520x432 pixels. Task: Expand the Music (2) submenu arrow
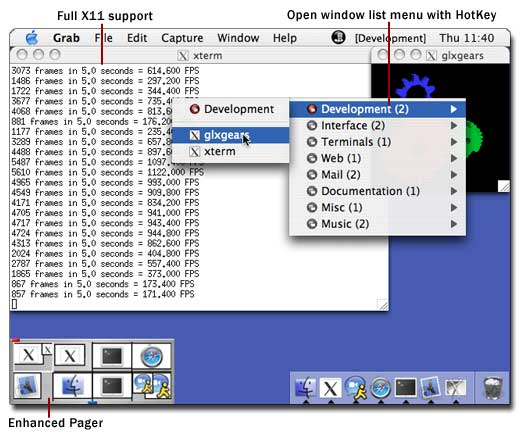click(x=454, y=224)
